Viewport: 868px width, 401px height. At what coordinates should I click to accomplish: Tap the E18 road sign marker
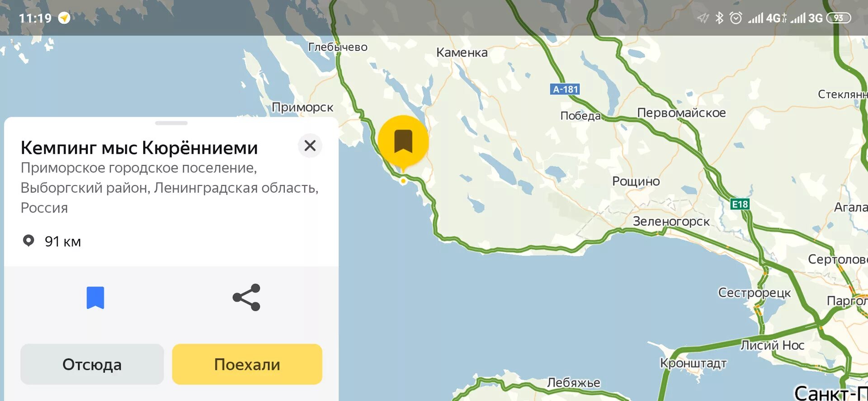pos(740,204)
